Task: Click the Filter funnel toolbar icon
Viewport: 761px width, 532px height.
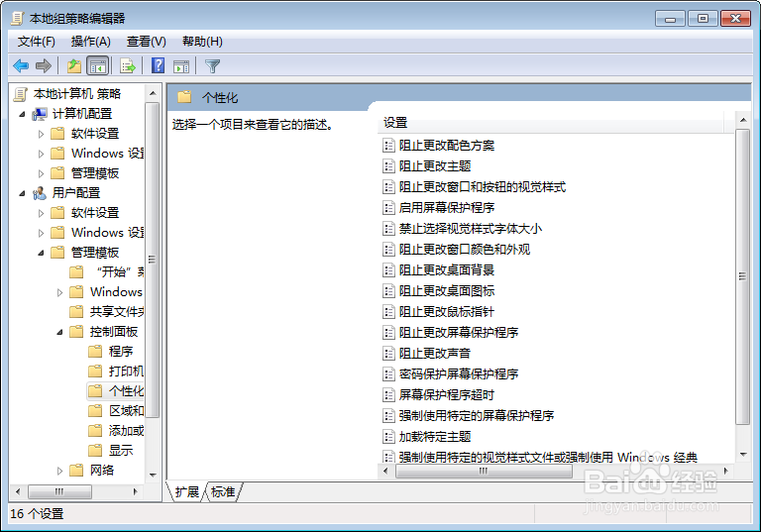Action: point(213,66)
